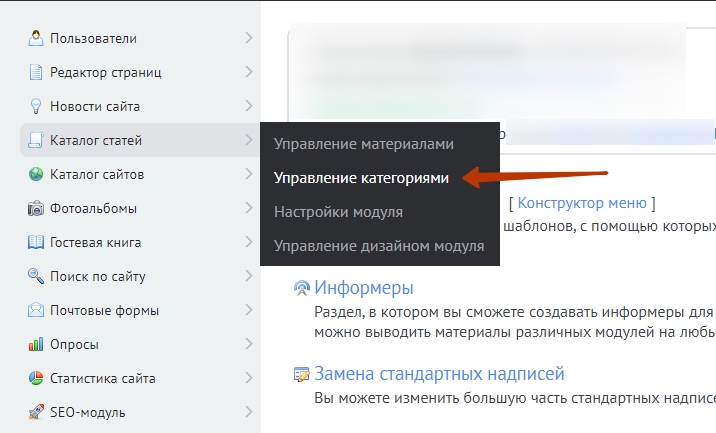The image size is (716, 433).
Task: Click the envelope icon for Почтовые формы
Action: 36,311
